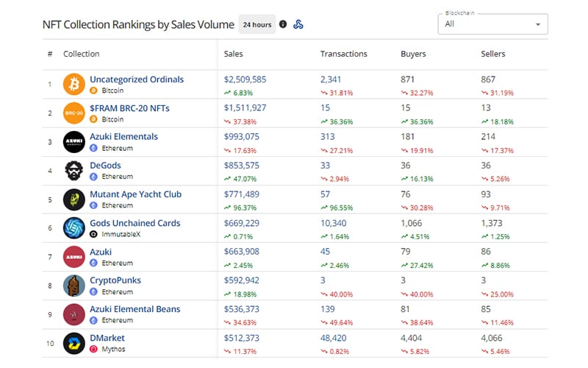The width and height of the screenshot is (588, 368).
Task: Click the $669,229 sales value
Action: 242,223
